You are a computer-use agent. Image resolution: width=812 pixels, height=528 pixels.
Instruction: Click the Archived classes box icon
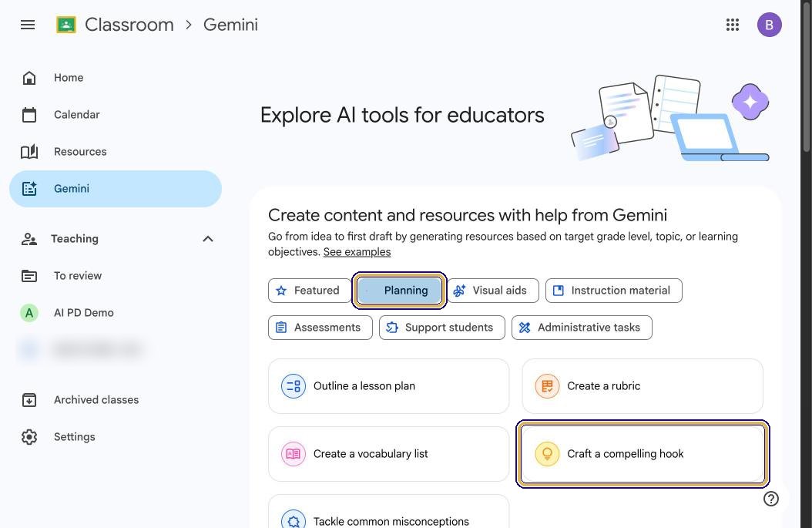[x=29, y=400]
